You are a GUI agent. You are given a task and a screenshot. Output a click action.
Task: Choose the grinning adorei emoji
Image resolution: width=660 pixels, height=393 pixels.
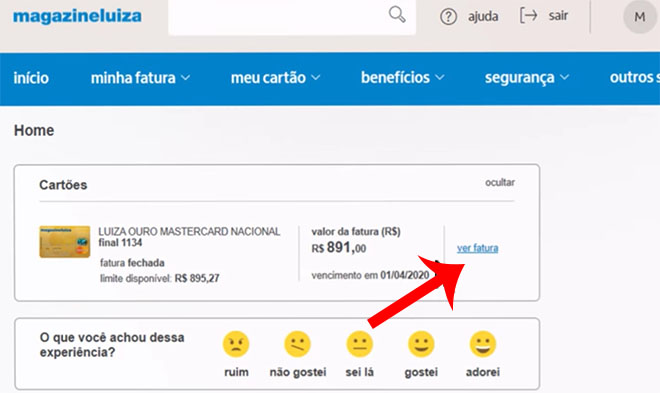click(483, 344)
